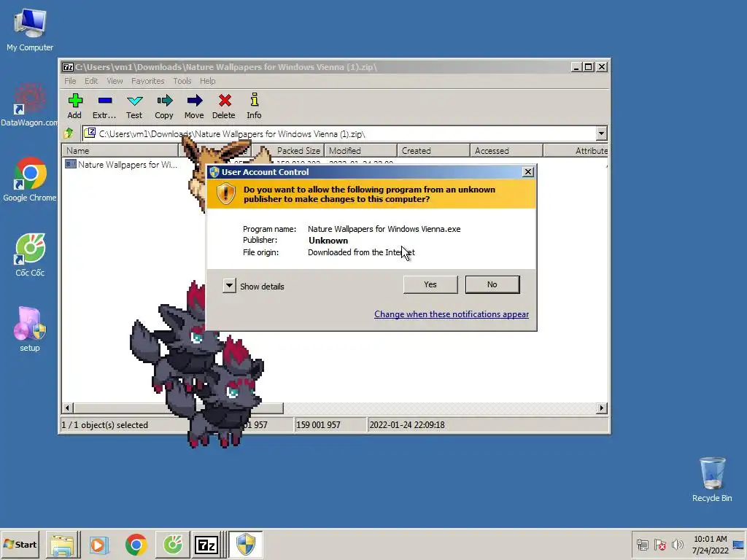Close the User Account Control dialog
The image size is (747, 560).
tap(528, 172)
